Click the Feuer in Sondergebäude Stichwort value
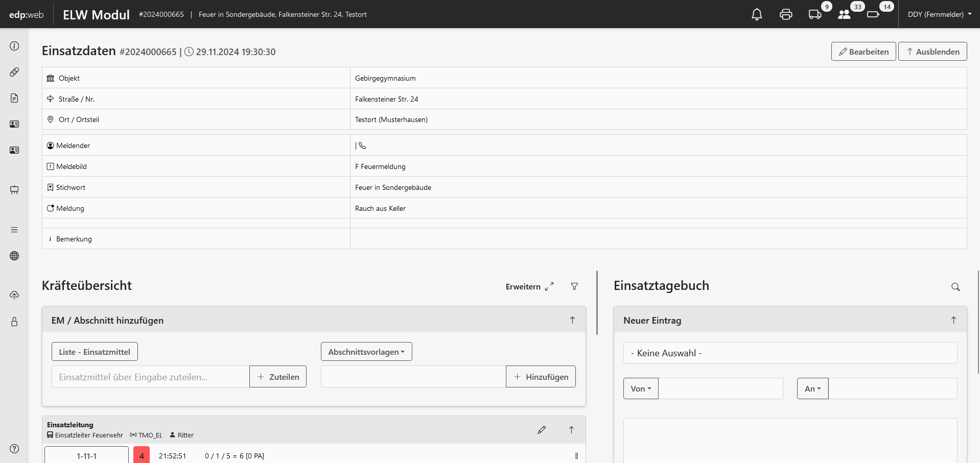Image resolution: width=980 pixels, height=463 pixels. (393, 187)
